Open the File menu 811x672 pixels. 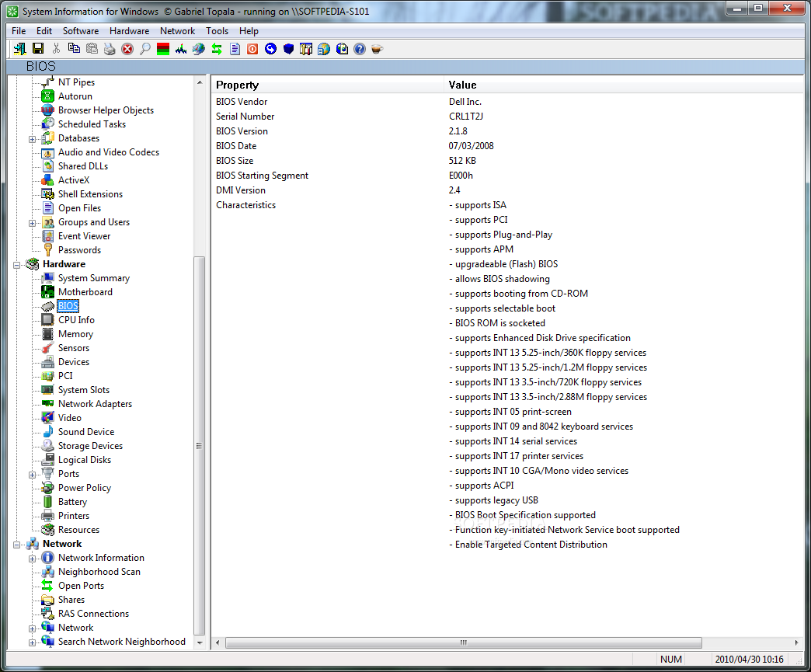click(x=19, y=31)
